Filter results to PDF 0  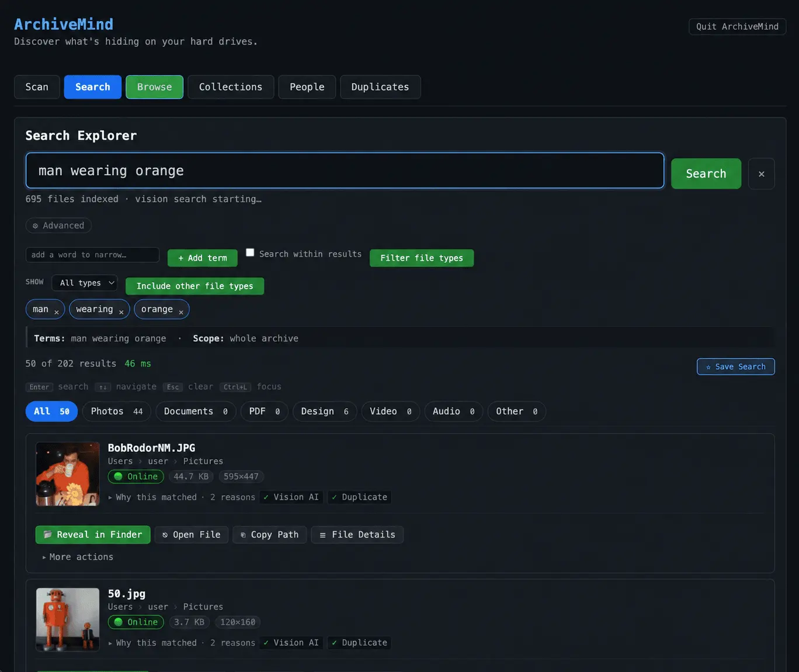coord(265,411)
